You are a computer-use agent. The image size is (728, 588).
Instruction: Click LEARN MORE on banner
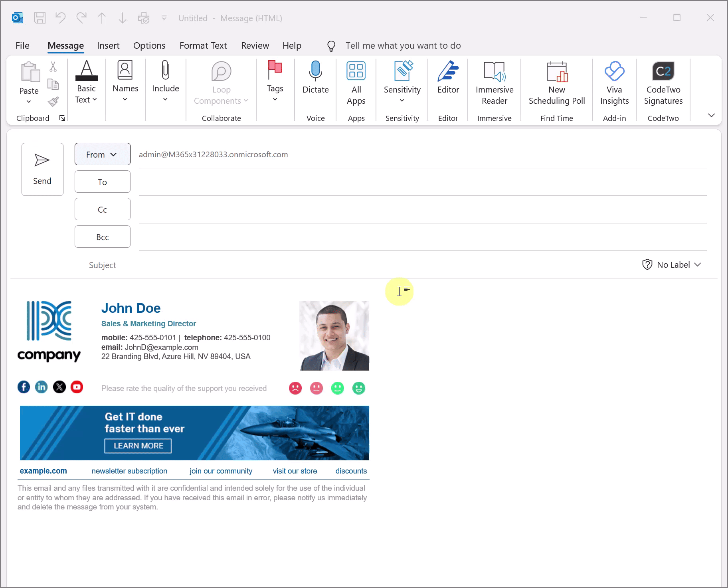[x=138, y=446]
